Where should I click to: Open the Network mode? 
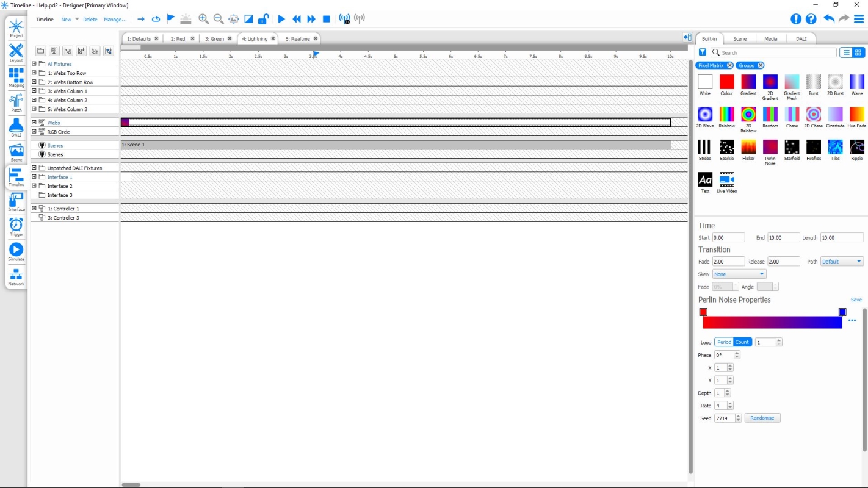pyautogui.click(x=16, y=276)
